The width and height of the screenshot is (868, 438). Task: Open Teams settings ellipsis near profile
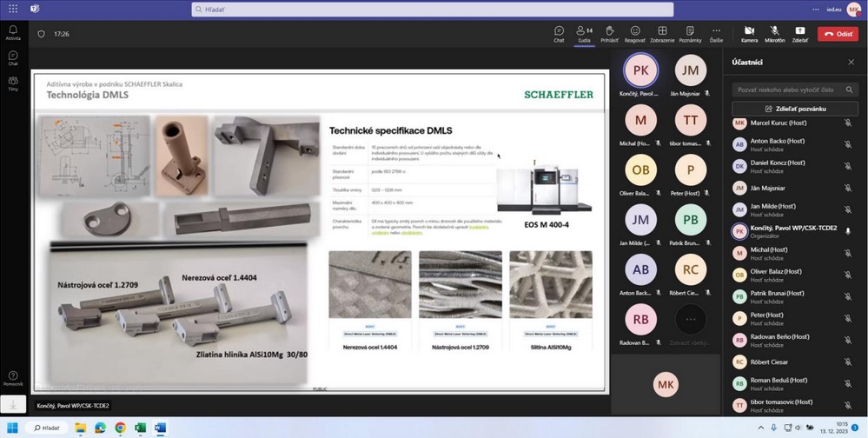(815, 9)
